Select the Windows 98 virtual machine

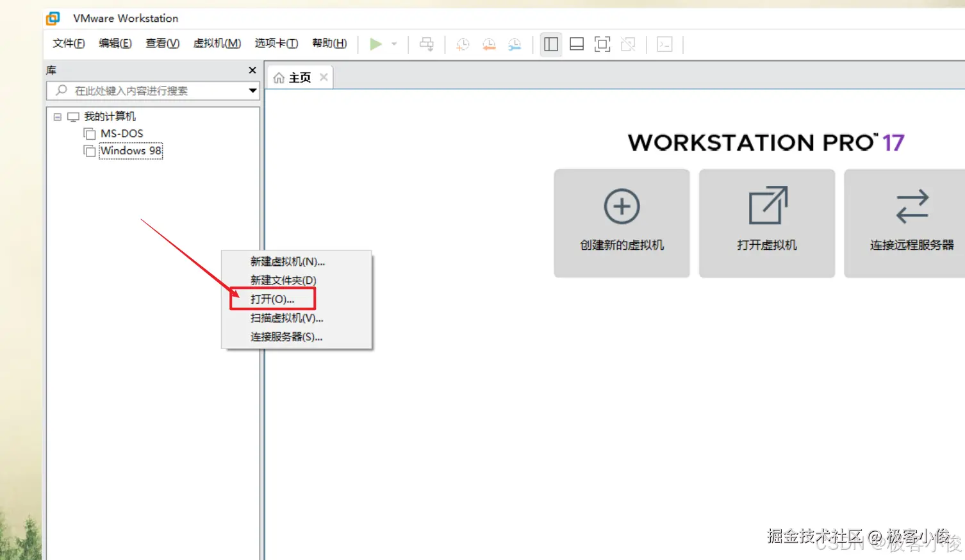pyautogui.click(x=131, y=151)
